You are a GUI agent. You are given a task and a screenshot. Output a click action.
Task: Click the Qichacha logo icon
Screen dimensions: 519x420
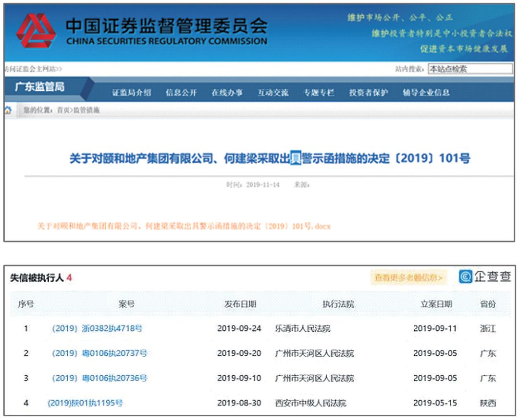[x=465, y=276]
